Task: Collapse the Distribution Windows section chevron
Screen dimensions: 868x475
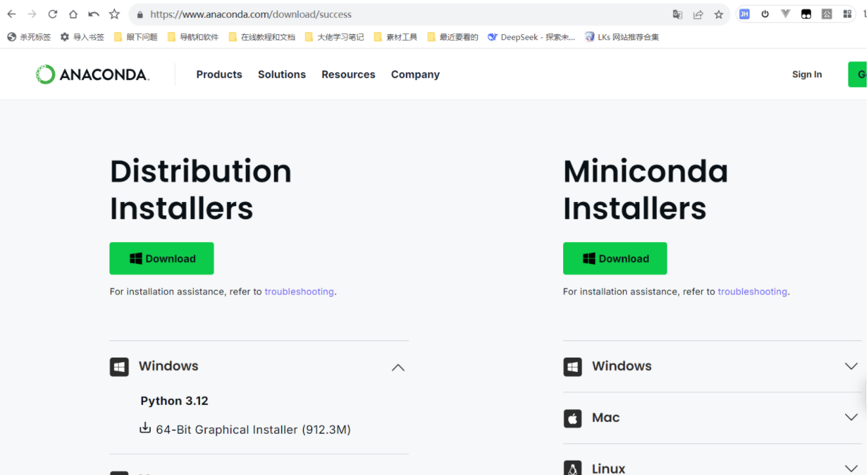Action: click(398, 367)
